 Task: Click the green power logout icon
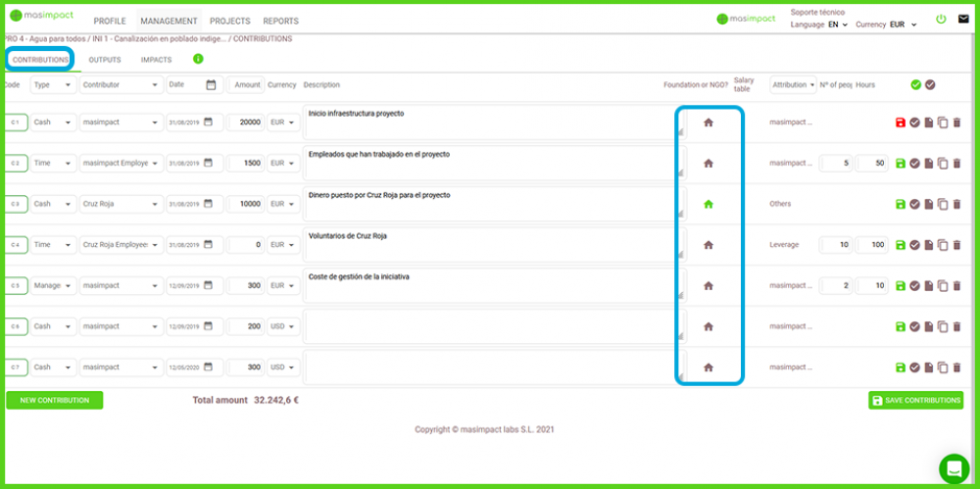(941, 20)
